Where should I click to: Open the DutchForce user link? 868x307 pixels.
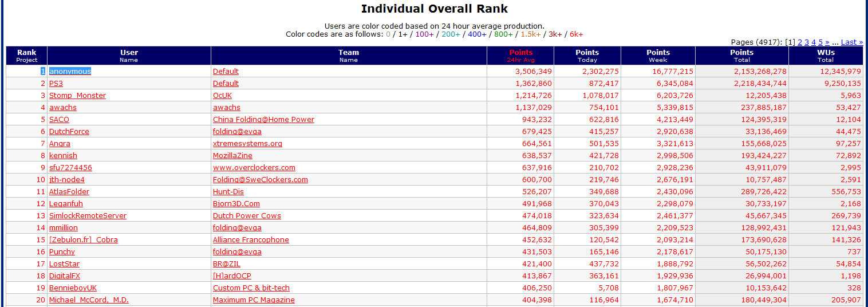click(x=69, y=132)
